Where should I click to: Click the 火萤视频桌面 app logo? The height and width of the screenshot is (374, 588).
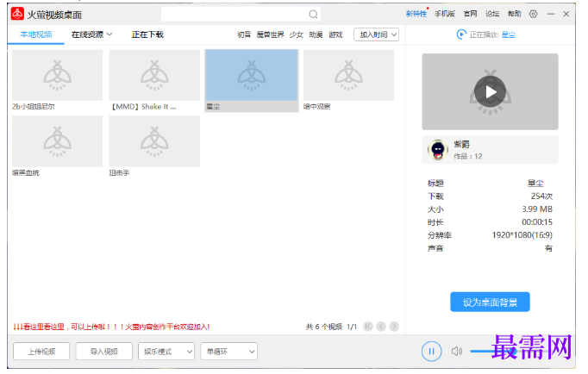(17, 14)
